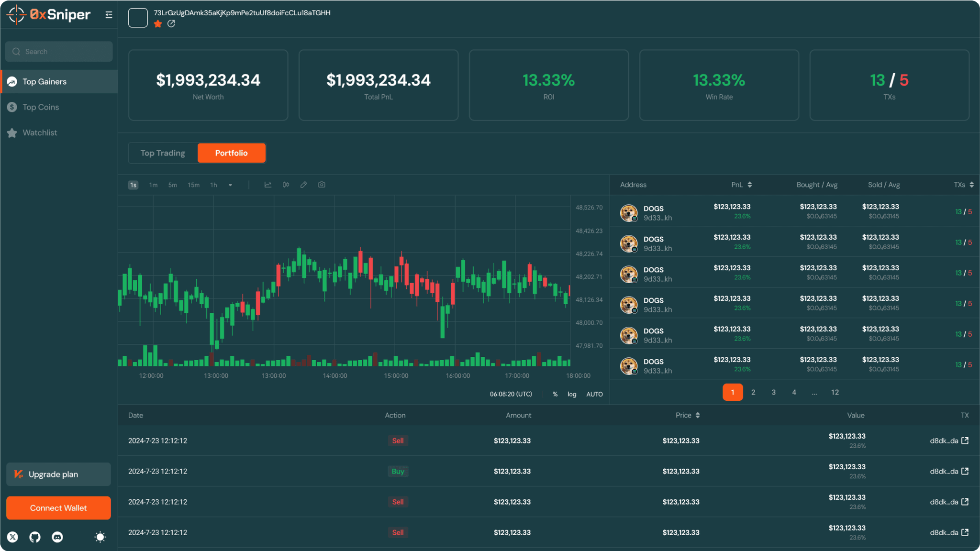Toggle AUTO scale on chart
The width and height of the screenshot is (980, 551).
(594, 394)
